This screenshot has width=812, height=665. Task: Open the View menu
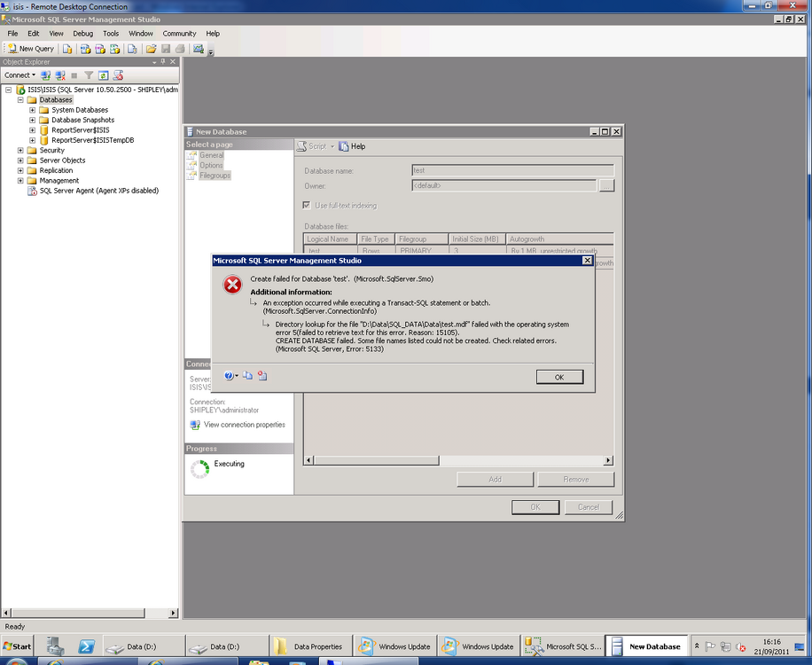point(56,34)
